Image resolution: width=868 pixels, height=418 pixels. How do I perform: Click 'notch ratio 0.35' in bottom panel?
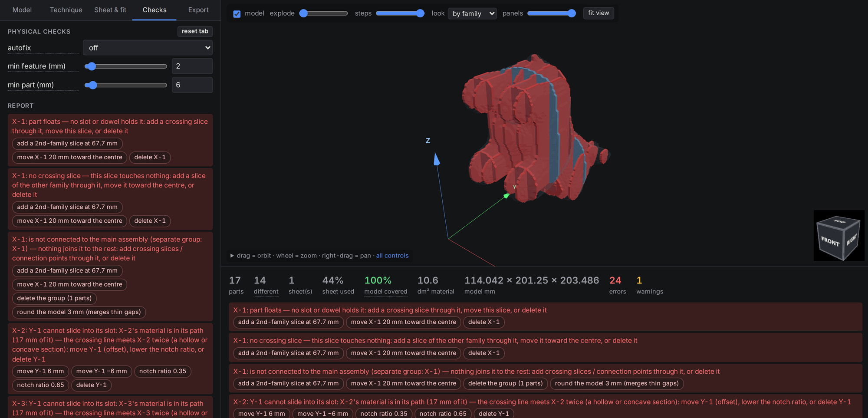click(x=384, y=413)
